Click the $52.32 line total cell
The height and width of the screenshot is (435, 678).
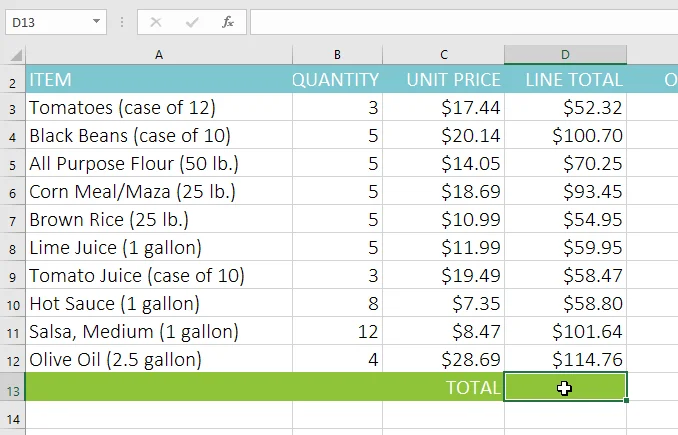tap(565, 107)
